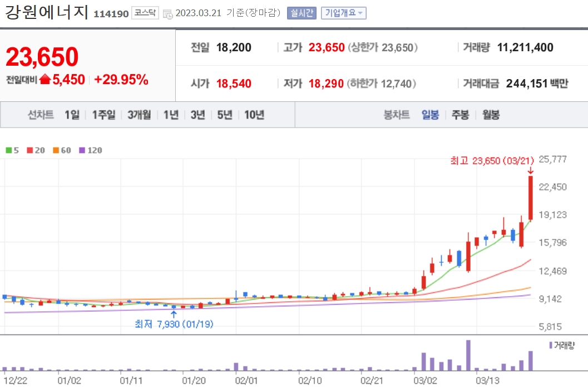Click the previous close value 18,200

click(234, 47)
